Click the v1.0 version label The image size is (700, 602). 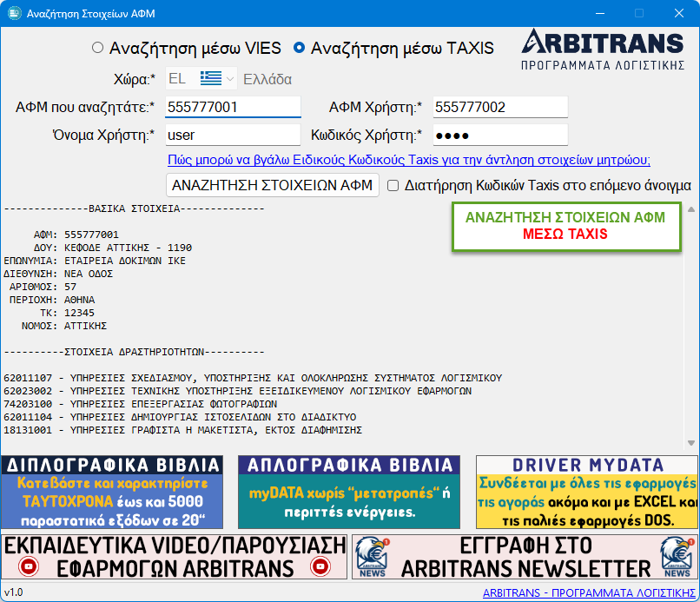click(13, 592)
